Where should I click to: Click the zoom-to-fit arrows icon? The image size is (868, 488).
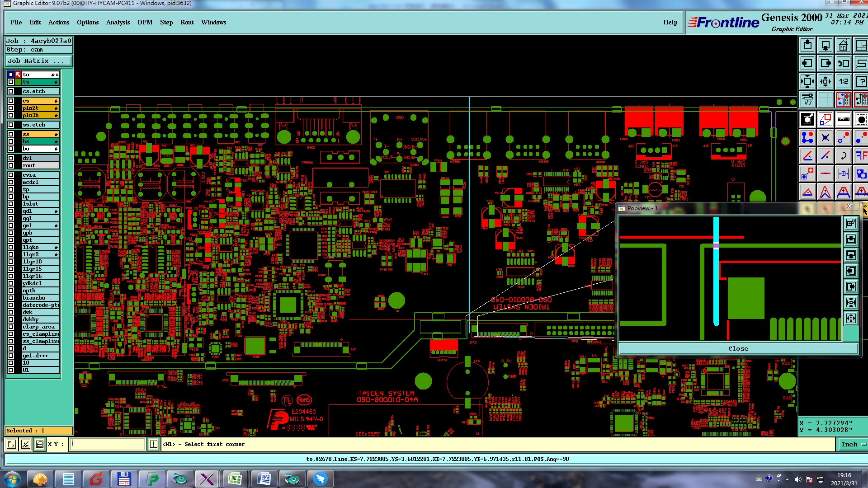point(807,82)
